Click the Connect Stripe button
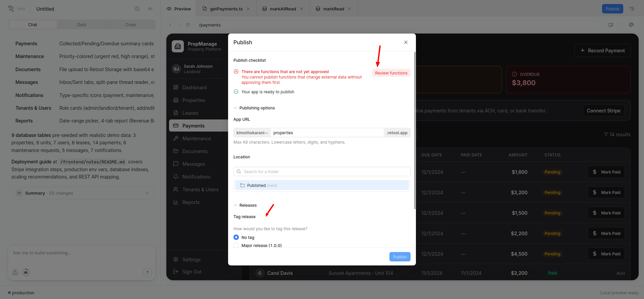644x299 pixels. 604,110
